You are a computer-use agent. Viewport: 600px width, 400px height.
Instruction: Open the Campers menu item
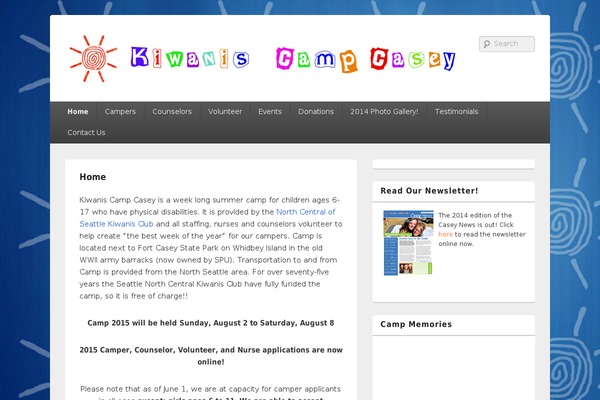click(120, 111)
